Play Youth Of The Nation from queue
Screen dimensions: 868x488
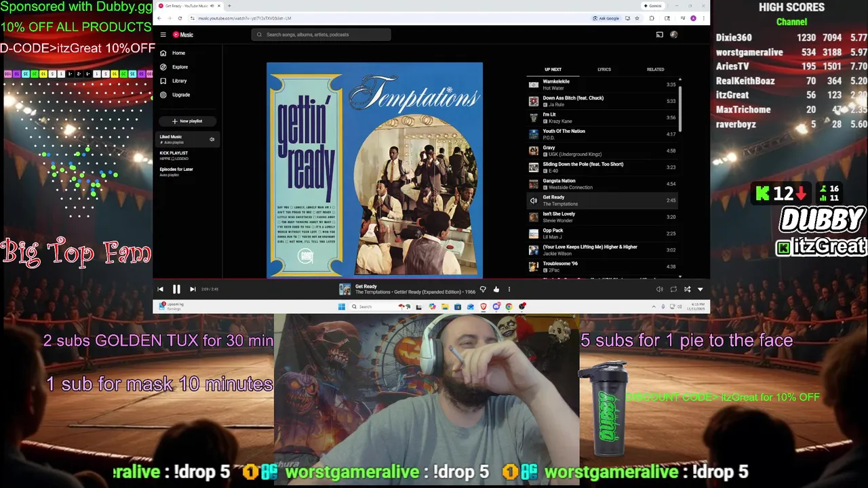tap(602, 134)
